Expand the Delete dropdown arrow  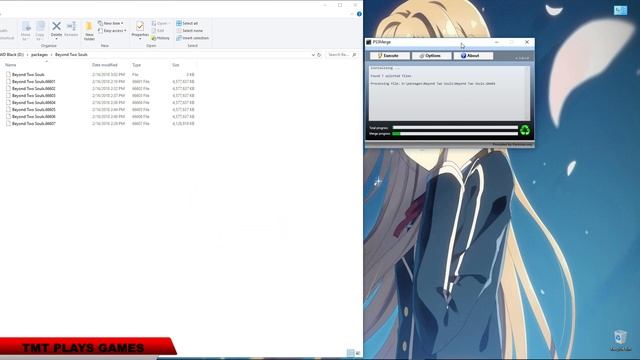pyautogui.click(x=56, y=39)
